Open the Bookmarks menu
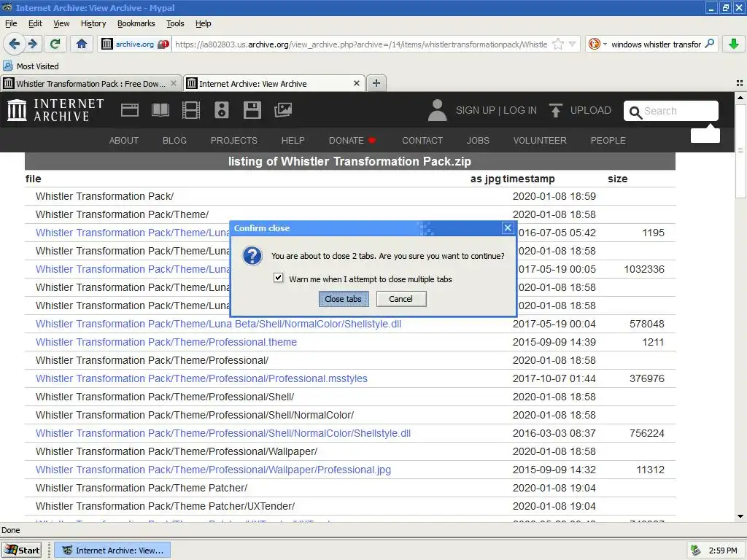The image size is (747, 560). coord(136,23)
